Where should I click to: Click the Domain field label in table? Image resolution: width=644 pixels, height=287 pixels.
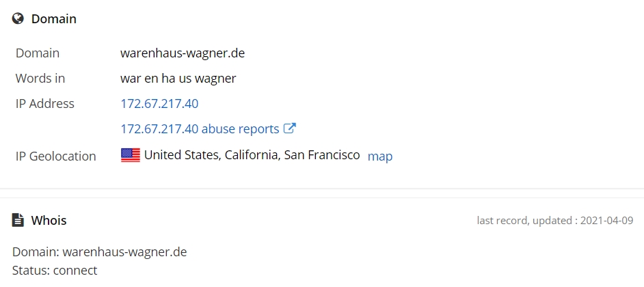(x=38, y=53)
